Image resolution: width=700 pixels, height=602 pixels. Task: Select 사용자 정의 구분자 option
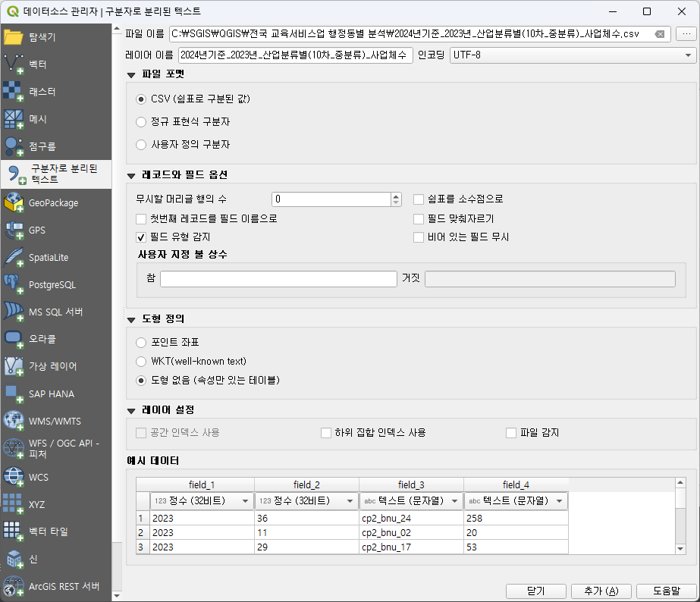pos(141,145)
